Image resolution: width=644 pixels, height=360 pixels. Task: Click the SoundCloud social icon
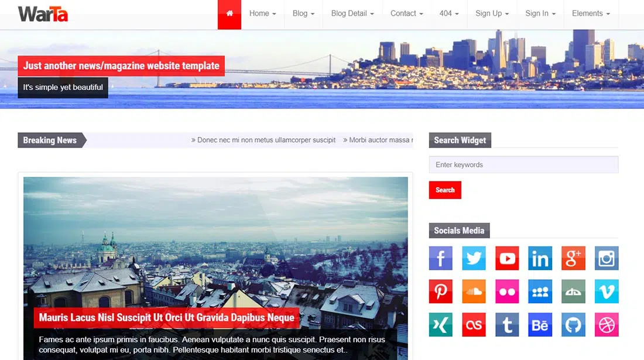[474, 292]
